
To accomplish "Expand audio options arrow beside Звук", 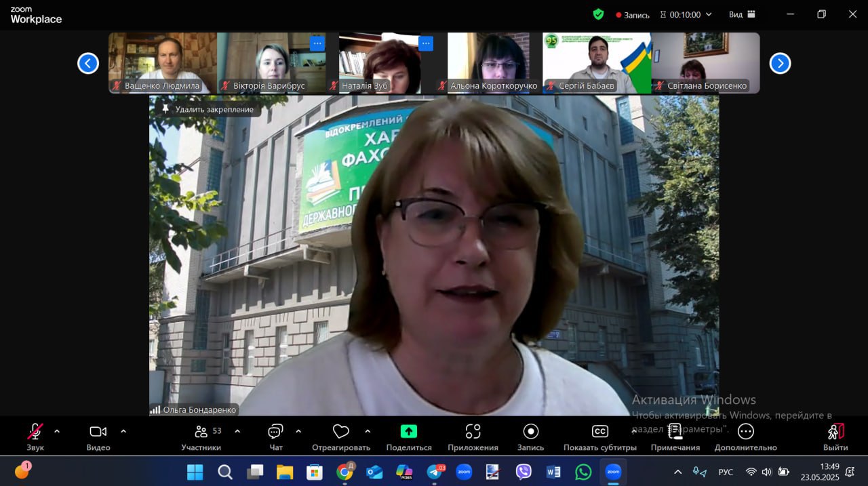I will 57,431.
